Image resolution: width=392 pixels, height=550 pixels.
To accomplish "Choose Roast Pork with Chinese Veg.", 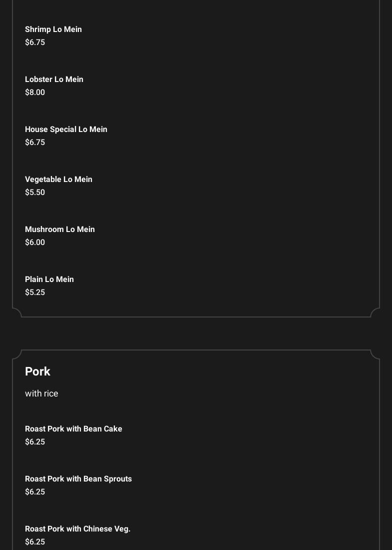I will click(77, 529).
